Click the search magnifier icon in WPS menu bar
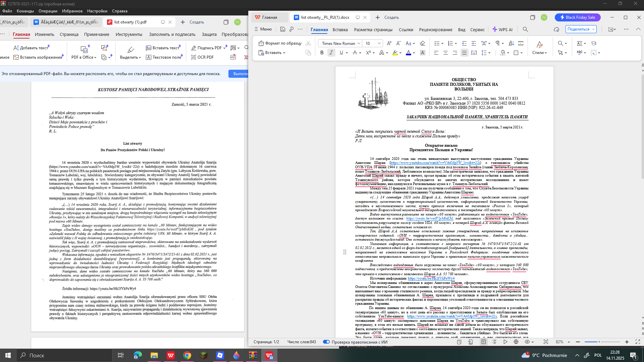Screen dimensions: 644x362 [525, 29]
